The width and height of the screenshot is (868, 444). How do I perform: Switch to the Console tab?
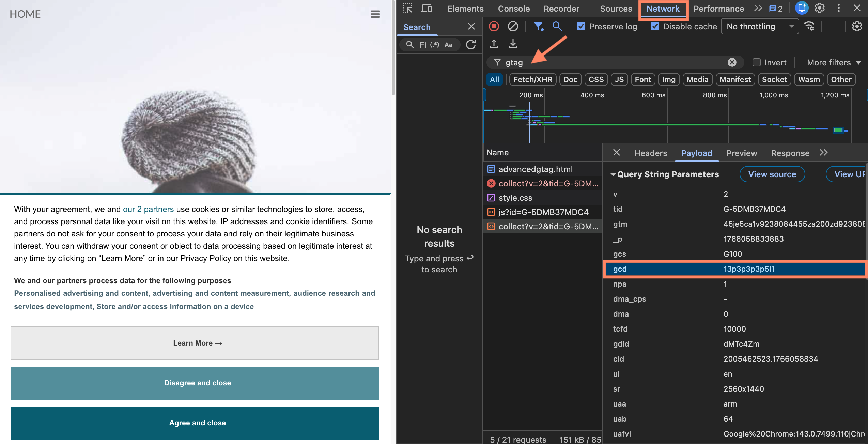[513, 9]
